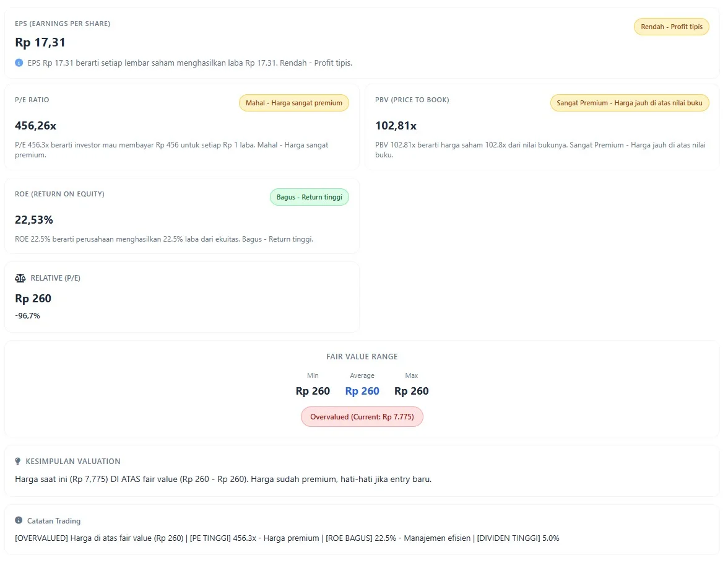Click the Fair Value Range heading
The height and width of the screenshot is (565, 728).
(362, 357)
